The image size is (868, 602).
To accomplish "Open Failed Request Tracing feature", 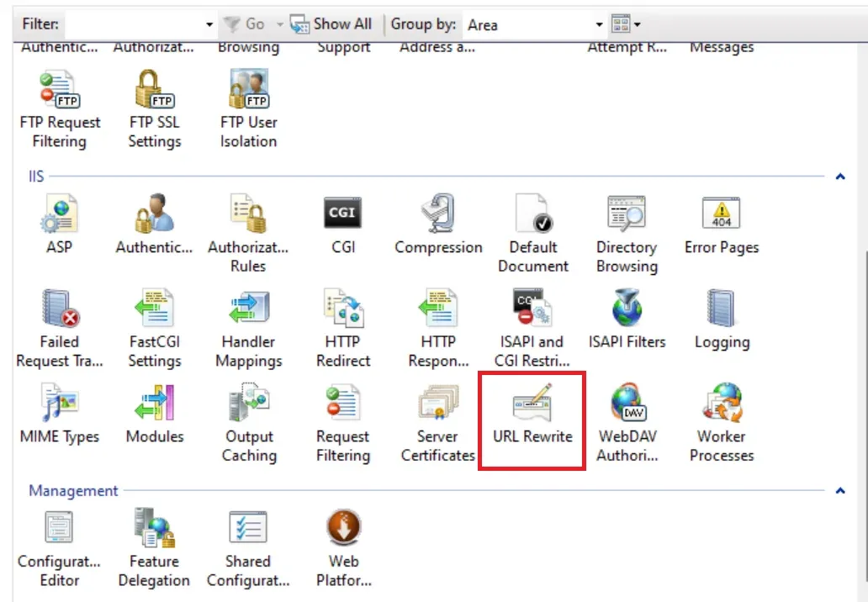I will (x=60, y=328).
